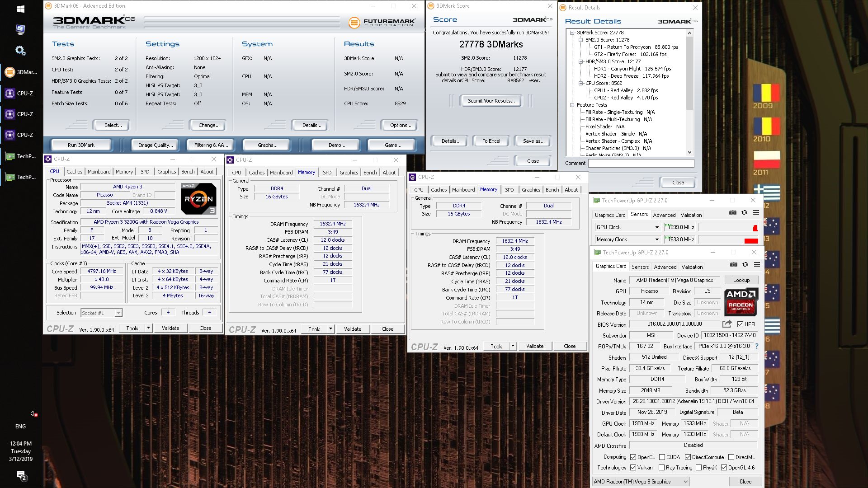The height and width of the screenshot is (488, 868).
Task: Click the camera icon in the GPU-Z Sensors window
Action: [732, 212]
